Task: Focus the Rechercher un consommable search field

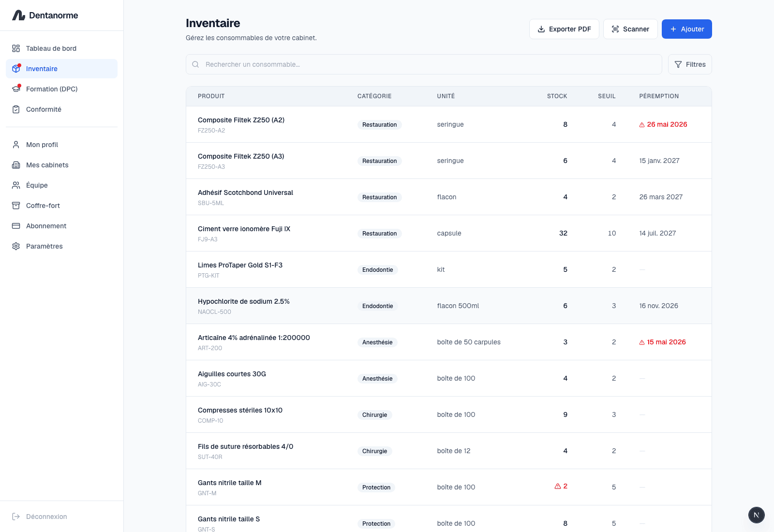Action: (x=424, y=64)
